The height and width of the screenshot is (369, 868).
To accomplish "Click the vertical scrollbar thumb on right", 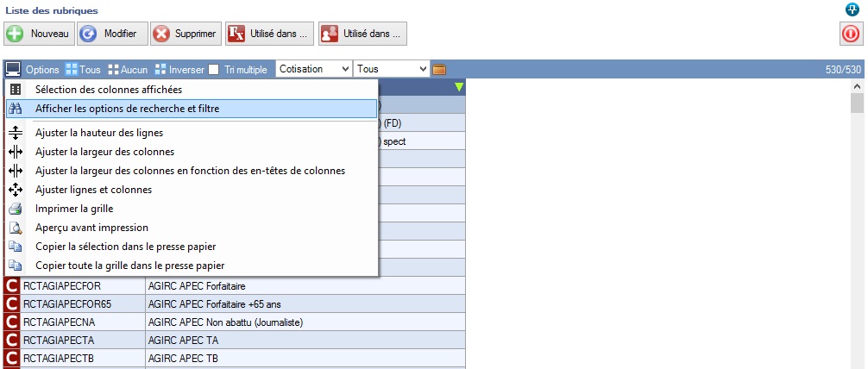I will tap(857, 104).
